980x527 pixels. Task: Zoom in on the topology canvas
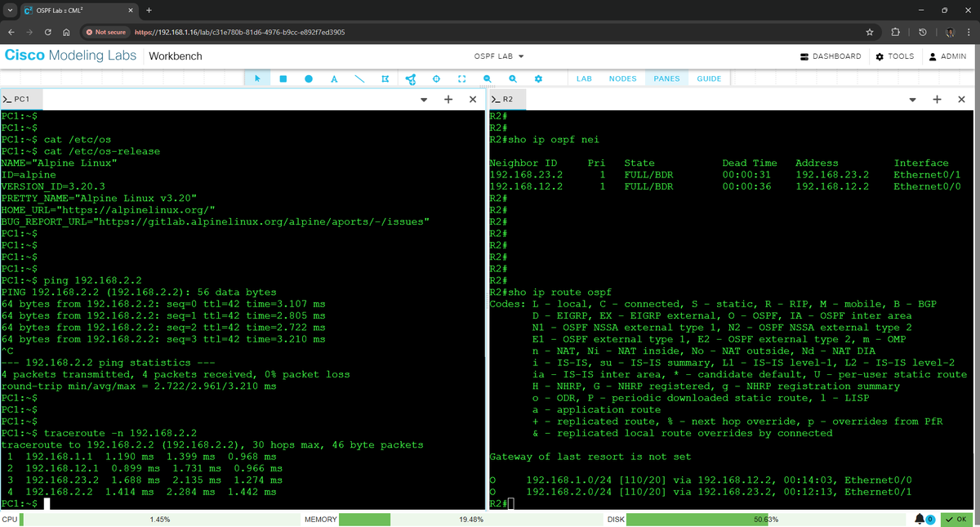(513, 78)
